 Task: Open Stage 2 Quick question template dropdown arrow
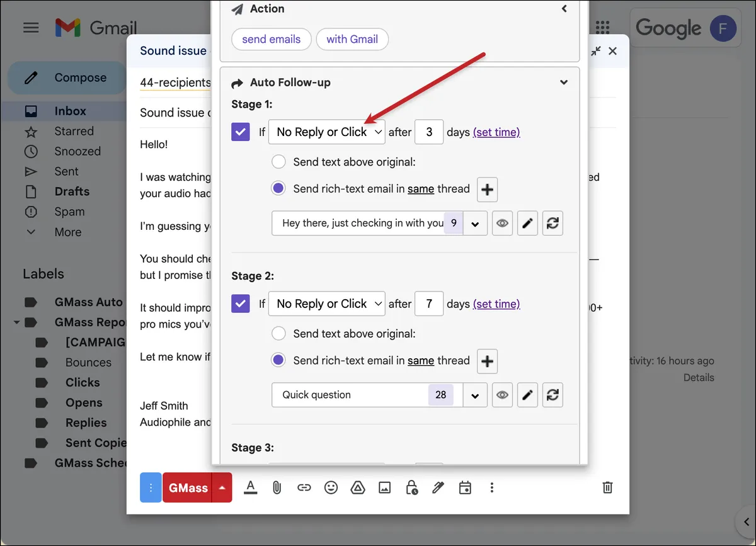click(x=475, y=395)
